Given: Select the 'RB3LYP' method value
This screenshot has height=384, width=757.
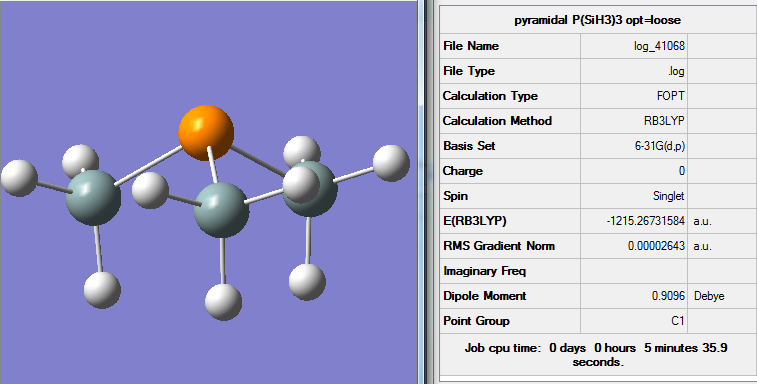Looking at the screenshot, I should click(664, 121).
